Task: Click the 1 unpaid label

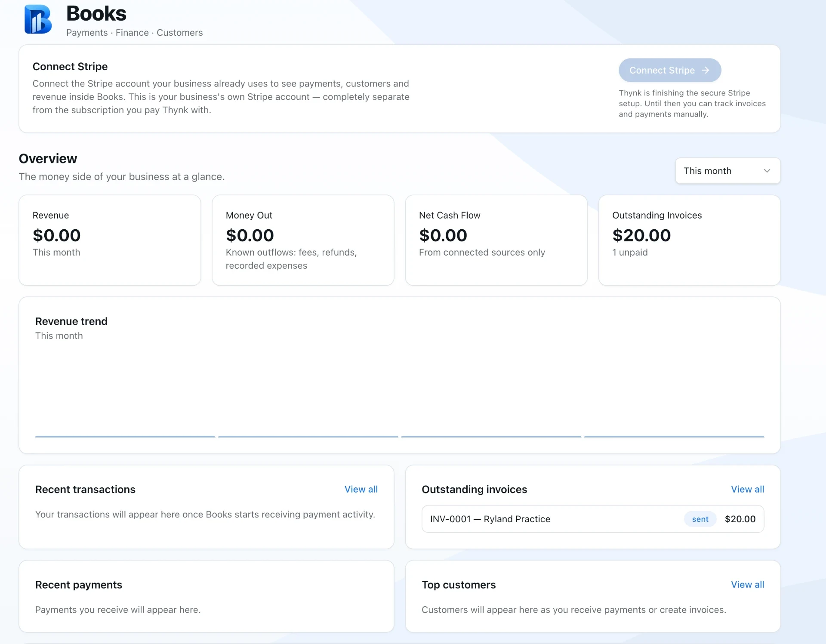Action: [630, 253]
